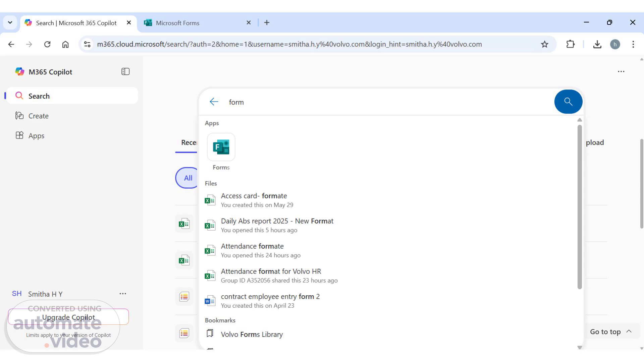Click the suggestions scroll up arrow
The image size is (644, 362).
point(580,120)
